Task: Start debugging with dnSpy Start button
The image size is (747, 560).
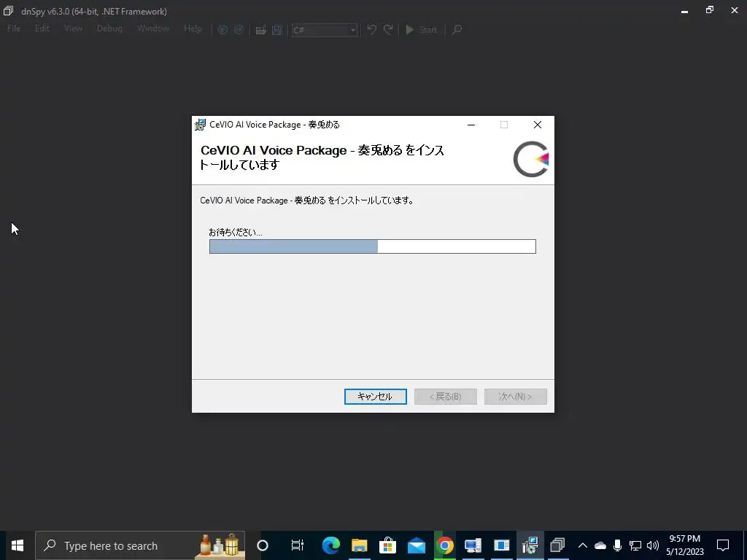Action: [421, 29]
